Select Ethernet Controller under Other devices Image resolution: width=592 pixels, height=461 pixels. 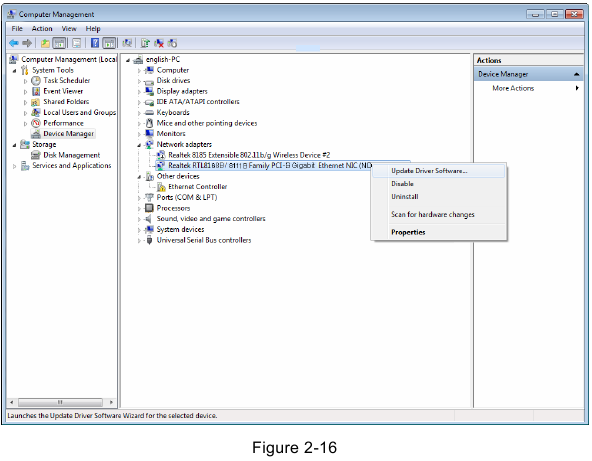(x=197, y=187)
